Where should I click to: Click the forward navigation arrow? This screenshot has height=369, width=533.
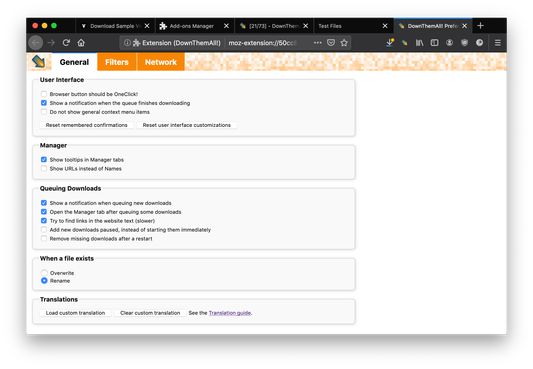[51, 43]
